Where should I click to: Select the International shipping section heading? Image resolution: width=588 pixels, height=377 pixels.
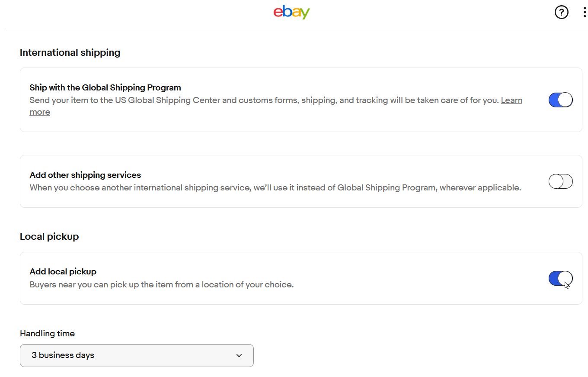click(x=70, y=52)
